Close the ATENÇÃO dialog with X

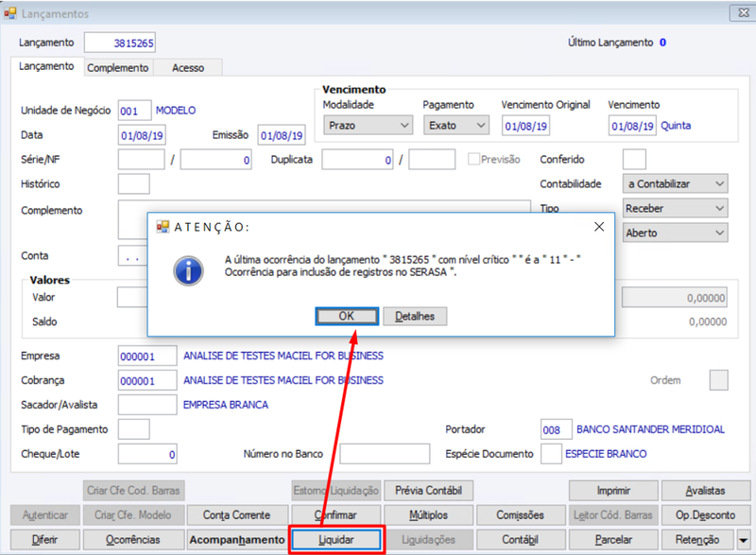pyautogui.click(x=599, y=227)
